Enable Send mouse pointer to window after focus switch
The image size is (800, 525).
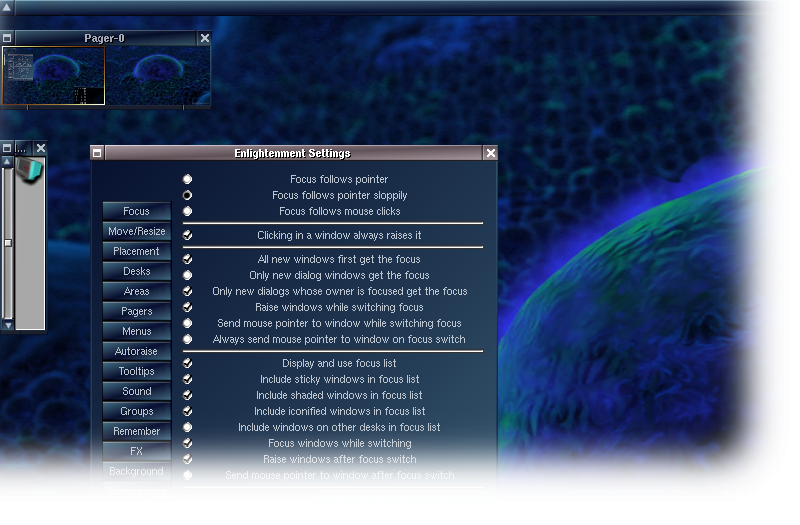[x=188, y=475]
